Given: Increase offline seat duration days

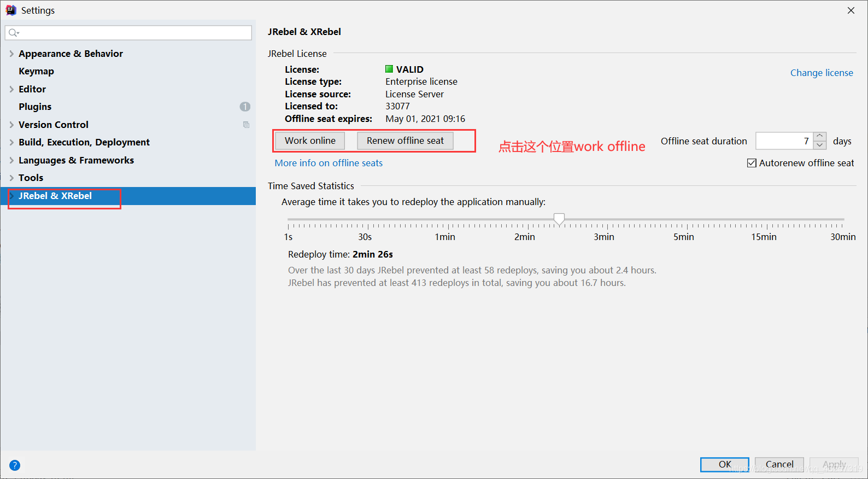Looking at the screenshot, I should coord(820,137).
